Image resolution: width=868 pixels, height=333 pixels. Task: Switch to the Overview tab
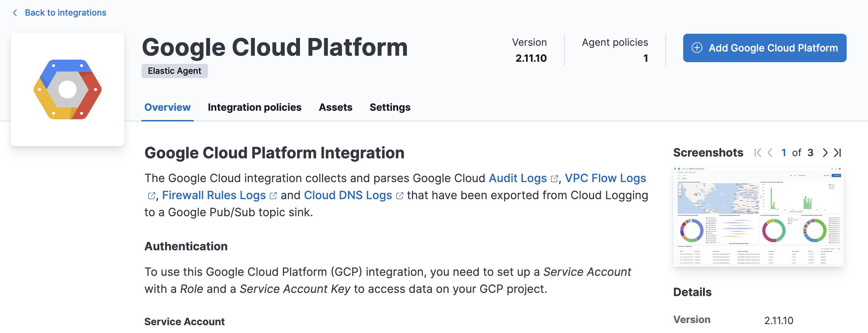167,107
